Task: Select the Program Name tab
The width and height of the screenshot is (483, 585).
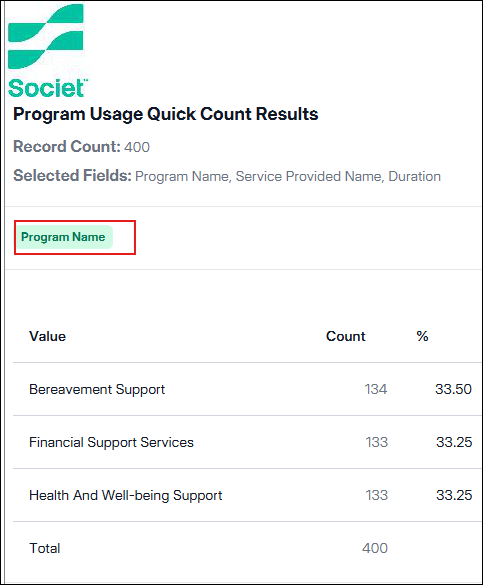Action: click(x=64, y=237)
